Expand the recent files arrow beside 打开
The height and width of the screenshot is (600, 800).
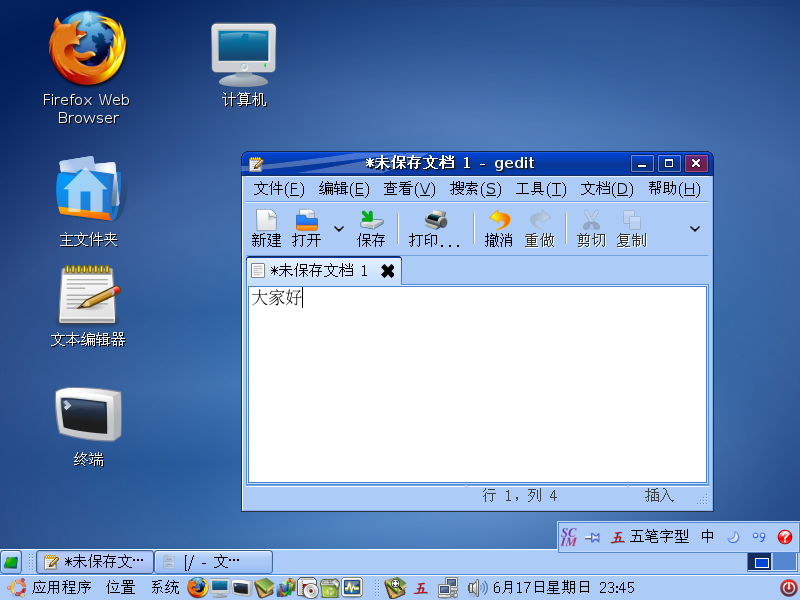pyautogui.click(x=339, y=229)
